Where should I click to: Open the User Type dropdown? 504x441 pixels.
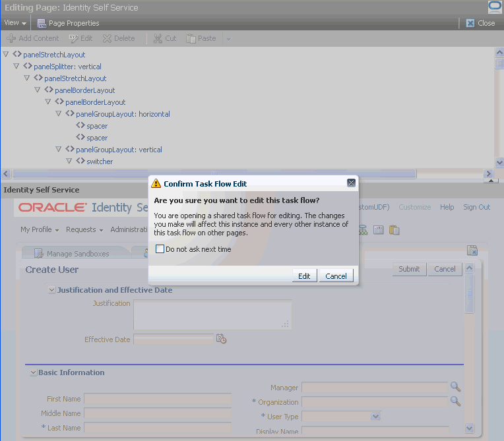point(375,417)
